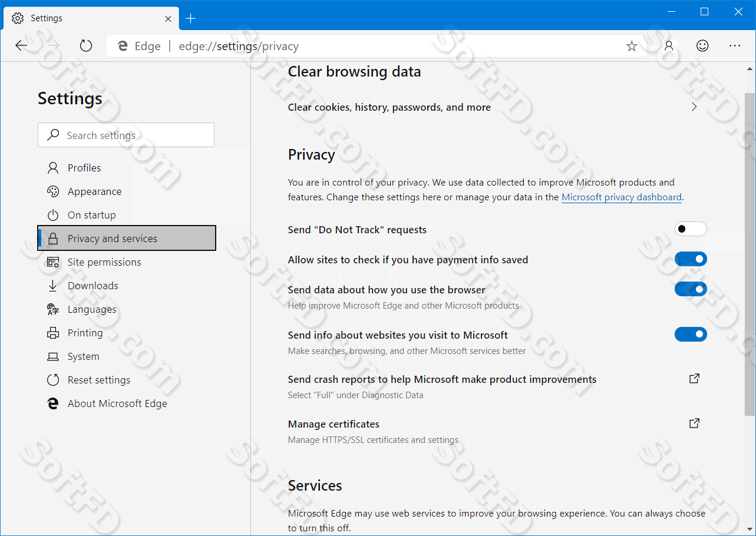Screen dimensions: 756x536
Task: Click the About Microsoft Edge logo icon
Action: (x=53, y=403)
